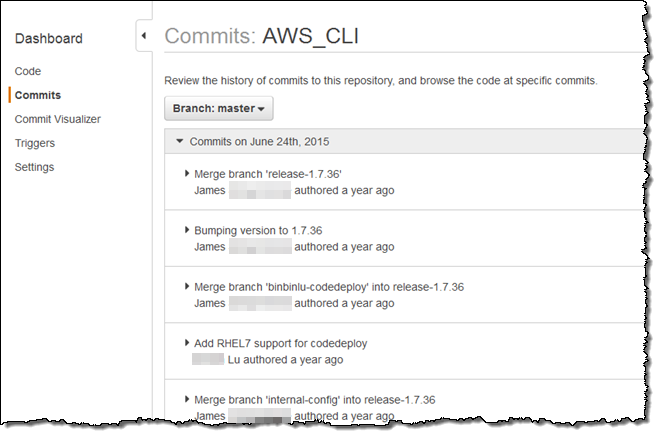Collapse the sidebar with the arrow toggle
660x436 pixels.
pyautogui.click(x=143, y=36)
